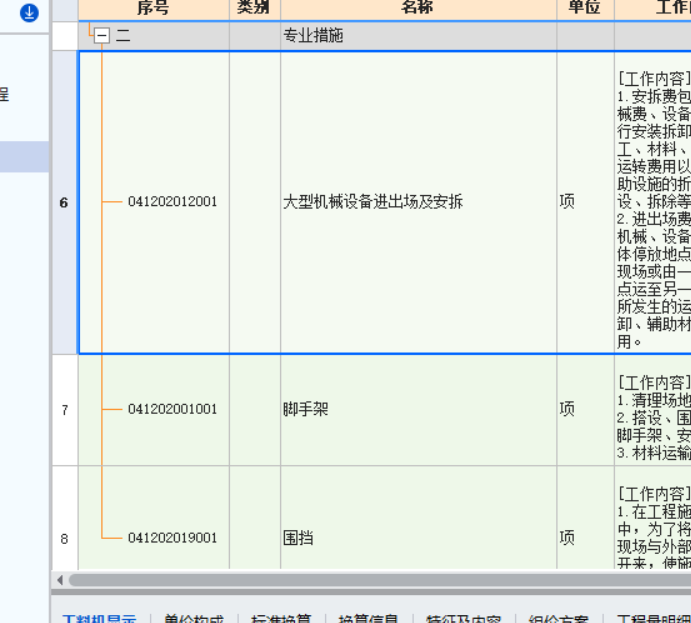
Task: Open the 特征及内容 tab
Action: [x=463, y=618]
